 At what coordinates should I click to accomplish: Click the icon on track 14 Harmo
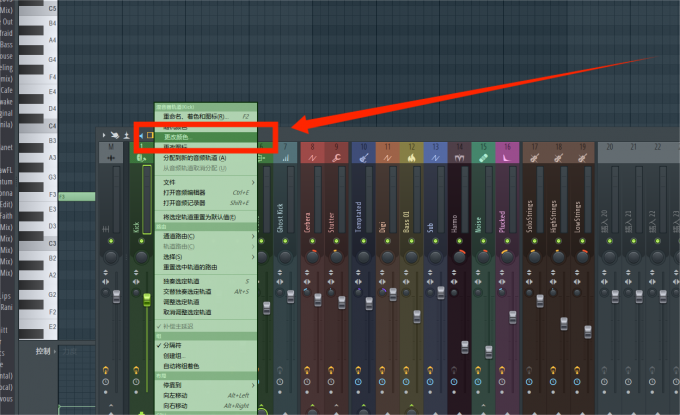(x=459, y=158)
